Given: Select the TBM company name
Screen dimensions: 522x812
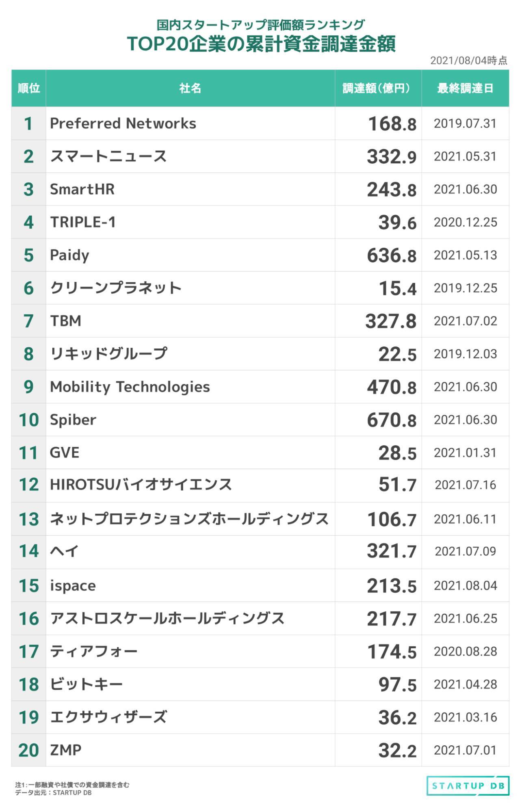Looking at the screenshot, I should point(65,321).
